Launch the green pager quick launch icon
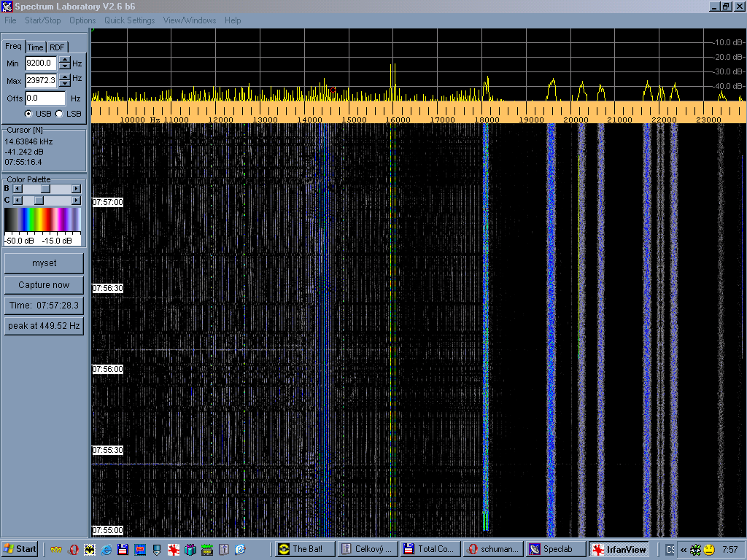Screen dimensions: 747x560 pyautogui.click(x=206, y=550)
